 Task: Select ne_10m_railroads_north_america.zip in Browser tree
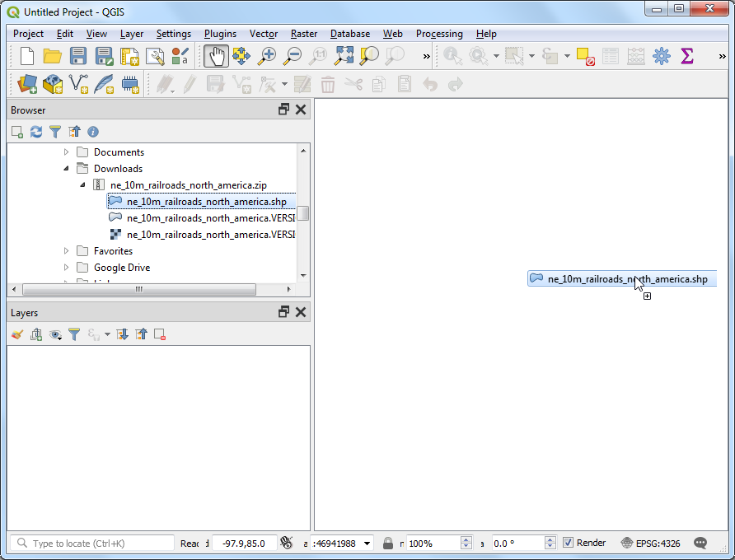pyautogui.click(x=188, y=185)
